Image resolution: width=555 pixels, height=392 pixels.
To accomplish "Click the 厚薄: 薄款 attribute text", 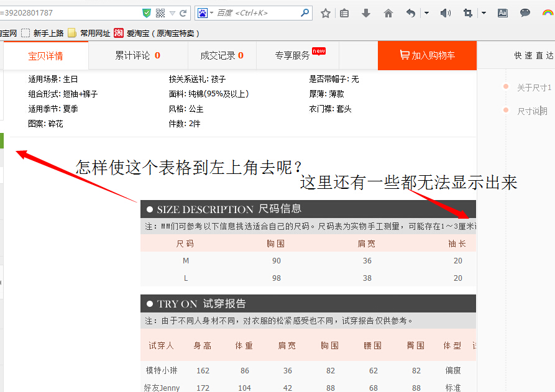I will [x=326, y=94].
